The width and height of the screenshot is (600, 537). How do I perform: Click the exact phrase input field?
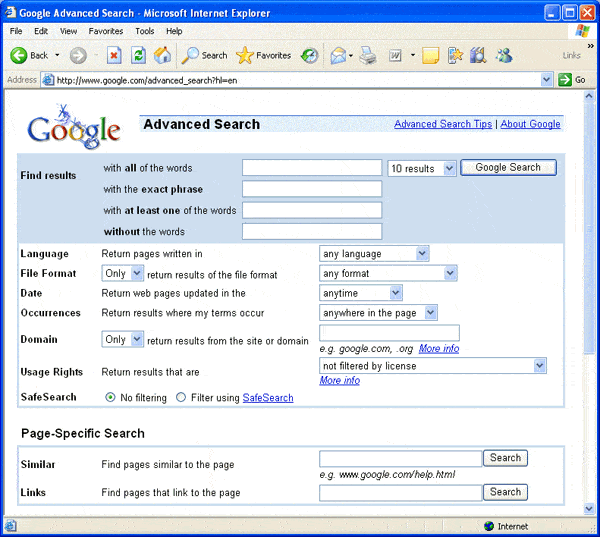click(312, 189)
